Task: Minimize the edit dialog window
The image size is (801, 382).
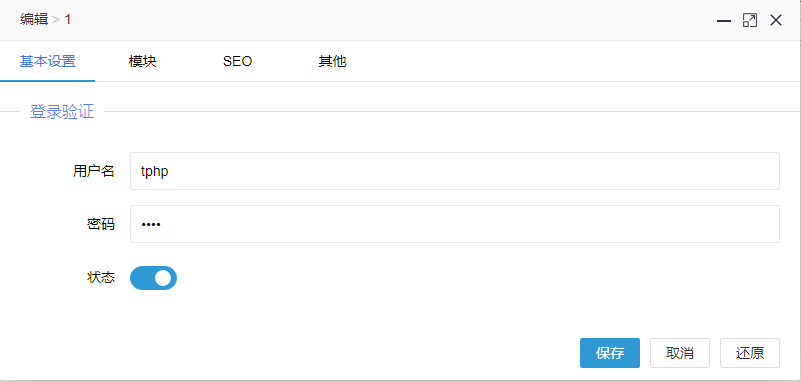Action: pos(723,20)
